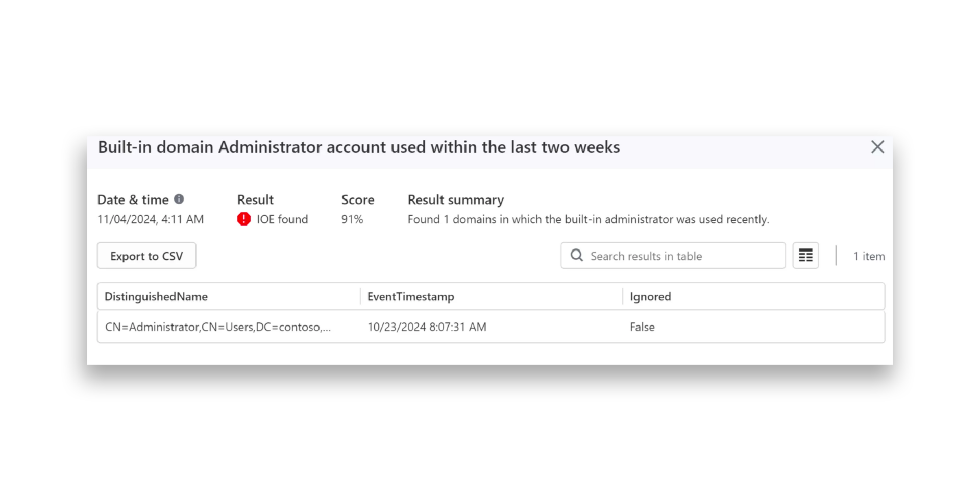Click the 11/04/2024, 4:11 AM date value

(151, 219)
